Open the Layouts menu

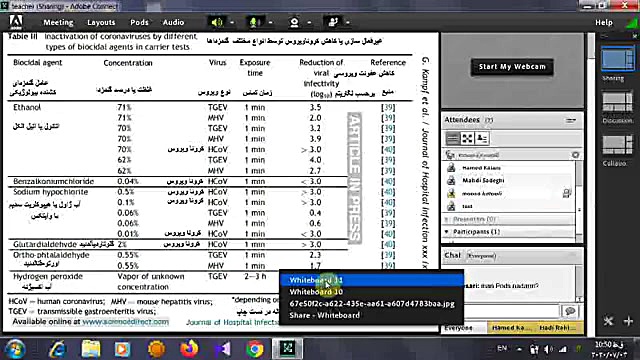click(x=101, y=22)
